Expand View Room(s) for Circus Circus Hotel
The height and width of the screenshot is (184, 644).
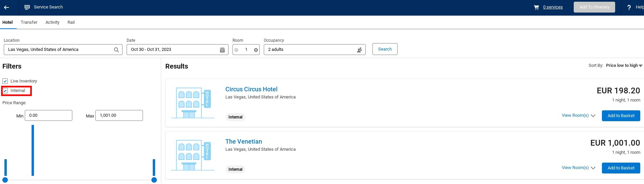[x=578, y=115]
